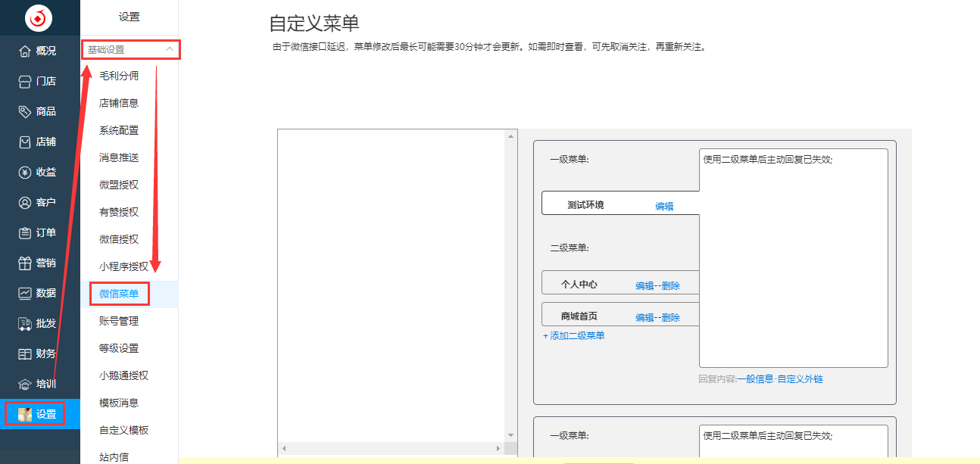Open 有赞授权 page

pyautogui.click(x=119, y=212)
